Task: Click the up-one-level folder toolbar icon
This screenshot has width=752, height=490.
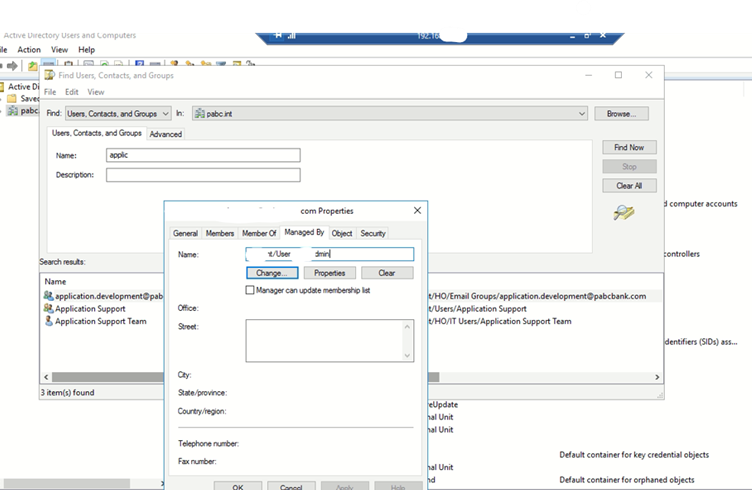Action: (x=33, y=66)
